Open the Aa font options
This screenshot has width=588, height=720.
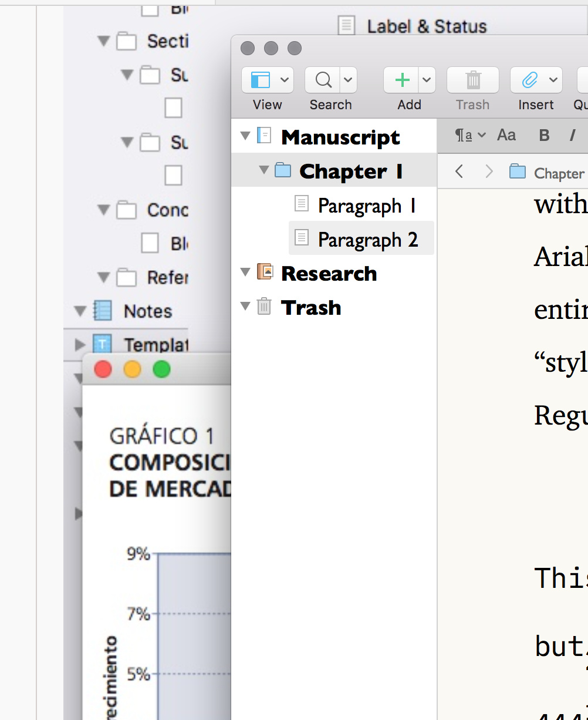point(506,135)
